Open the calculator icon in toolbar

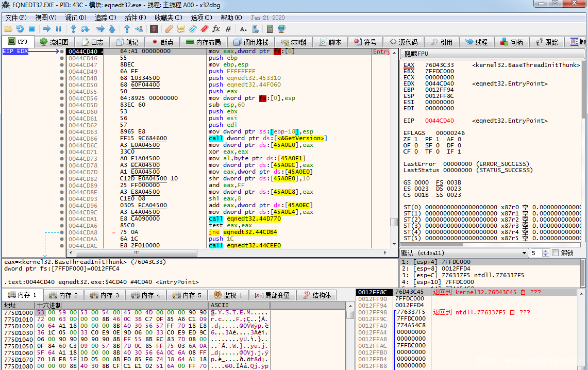tap(270, 29)
